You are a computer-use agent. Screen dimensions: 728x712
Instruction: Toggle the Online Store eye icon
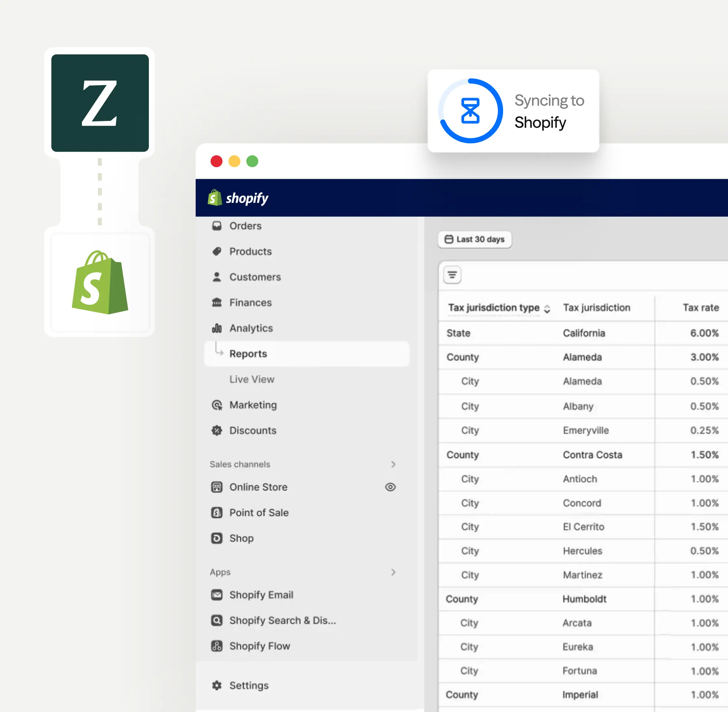click(x=390, y=487)
